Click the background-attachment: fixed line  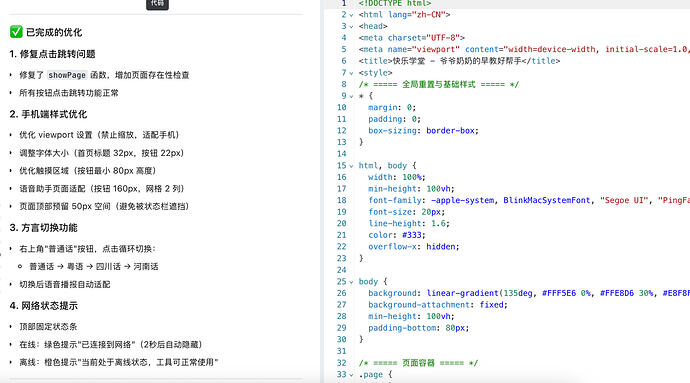[x=438, y=305]
